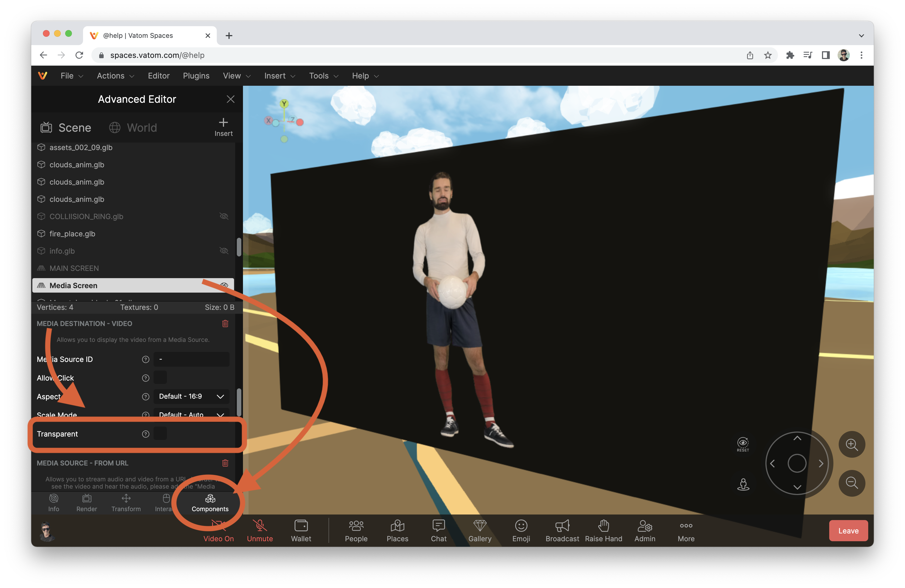Click the Vatom logo icon in menu bar
Screen dimensions: 905x588
(x=43, y=76)
